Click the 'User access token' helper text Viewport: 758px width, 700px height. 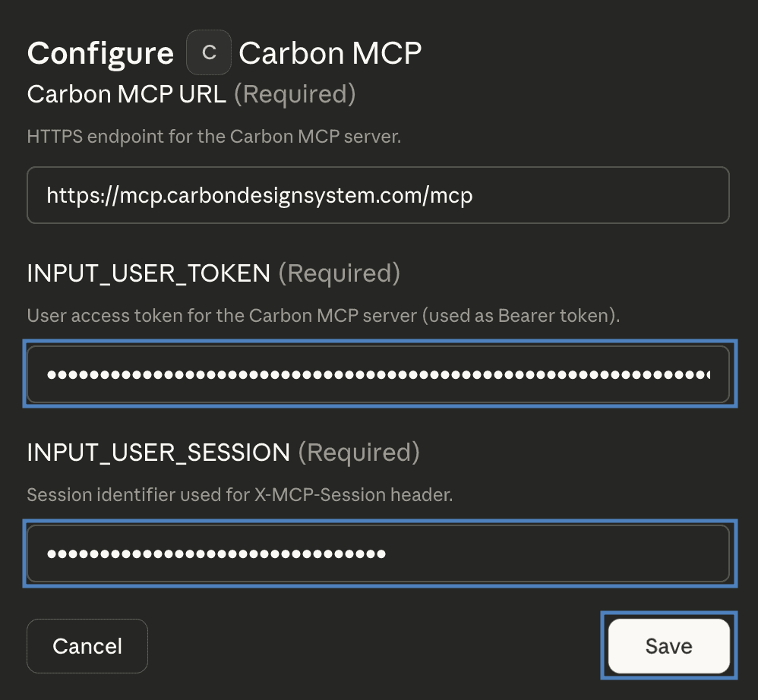[x=323, y=316]
